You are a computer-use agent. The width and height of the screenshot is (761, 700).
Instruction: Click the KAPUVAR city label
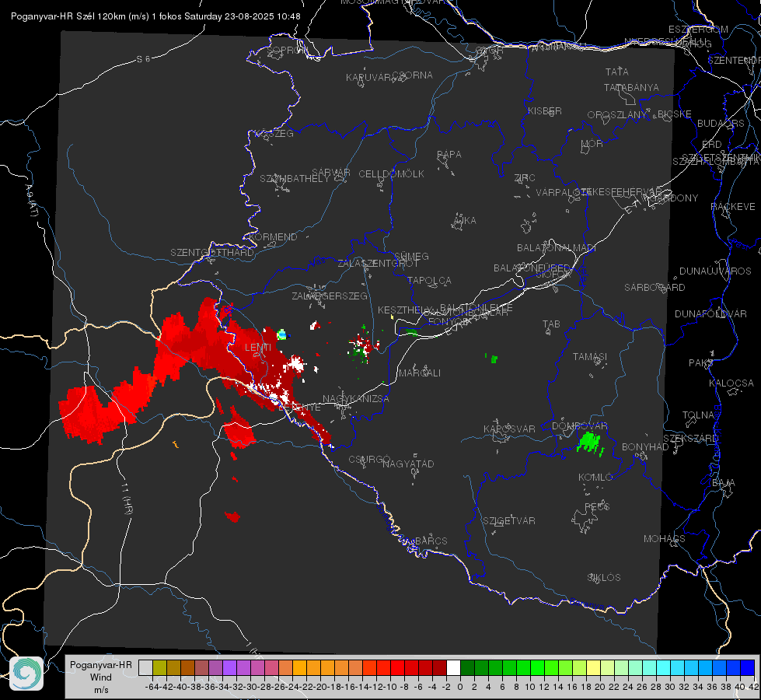(368, 78)
